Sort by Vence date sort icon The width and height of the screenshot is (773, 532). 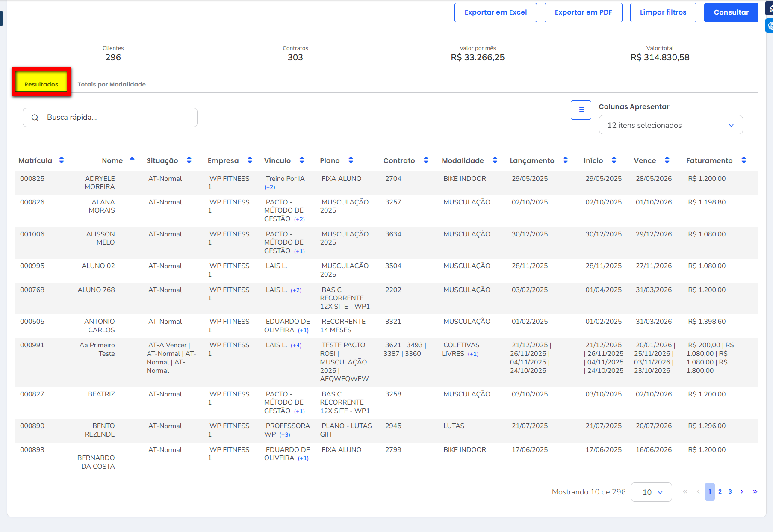click(x=667, y=160)
